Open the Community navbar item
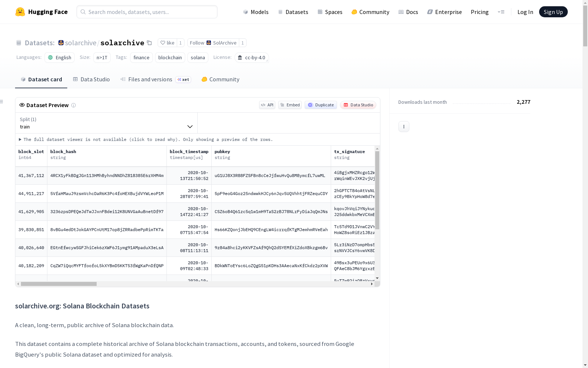Image resolution: width=588 pixels, height=368 pixels. point(370,12)
